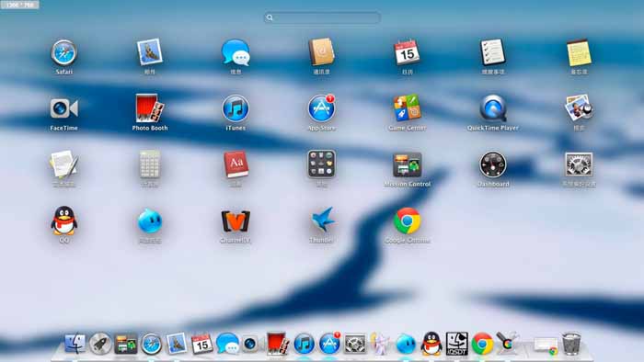This screenshot has height=362, width=644.
Task: Start FaceTime from the Launchpad grid
Action: pos(63,108)
